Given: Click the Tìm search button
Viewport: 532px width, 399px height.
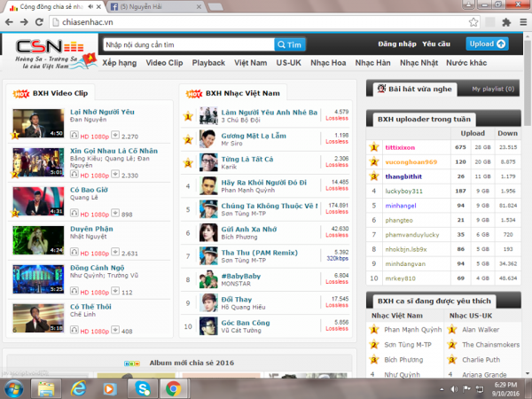Looking at the screenshot, I should 290,44.
